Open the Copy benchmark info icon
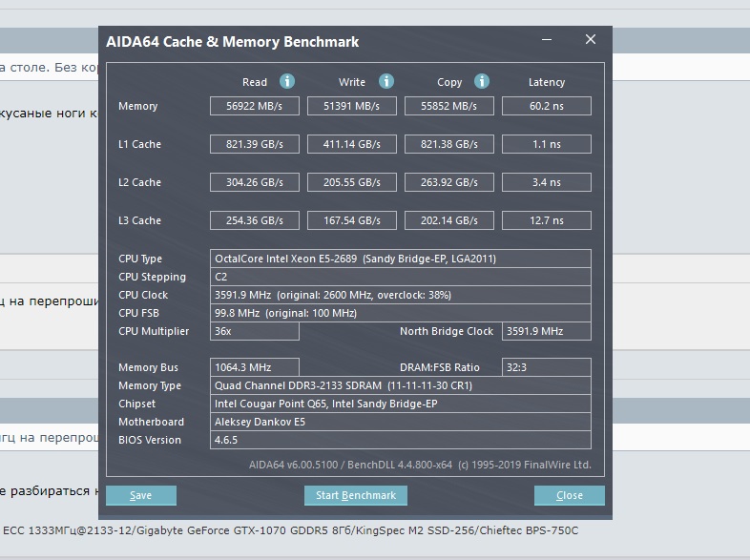Image resolution: width=750 pixels, height=560 pixels. pos(482,81)
